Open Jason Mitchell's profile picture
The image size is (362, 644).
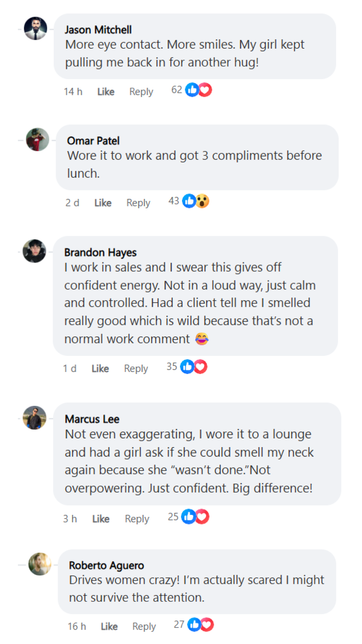[36, 29]
